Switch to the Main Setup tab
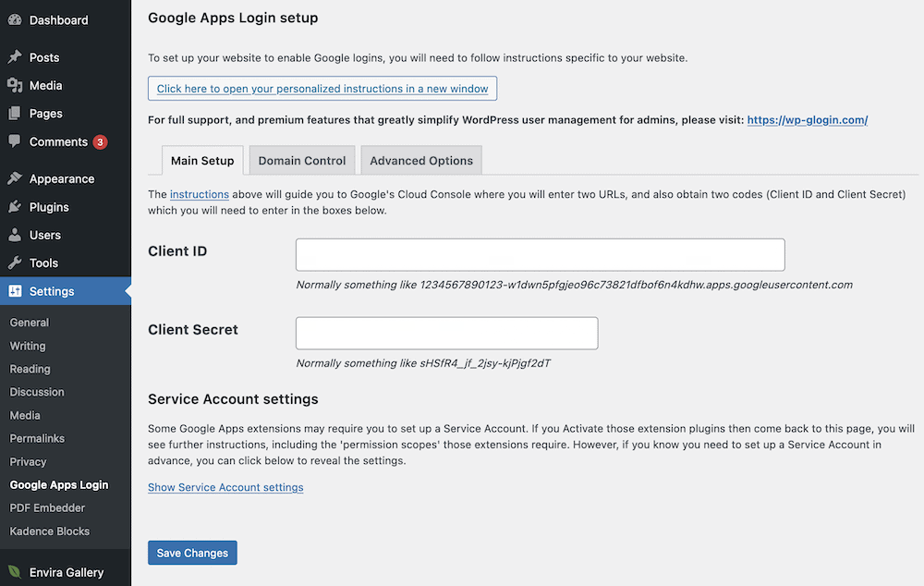The width and height of the screenshot is (924, 586). (202, 160)
